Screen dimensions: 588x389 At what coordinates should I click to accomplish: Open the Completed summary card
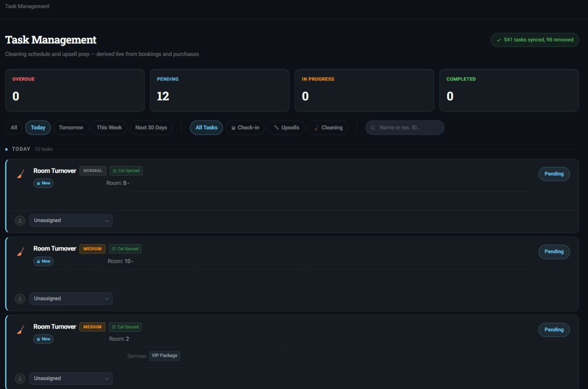coord(509,91)
